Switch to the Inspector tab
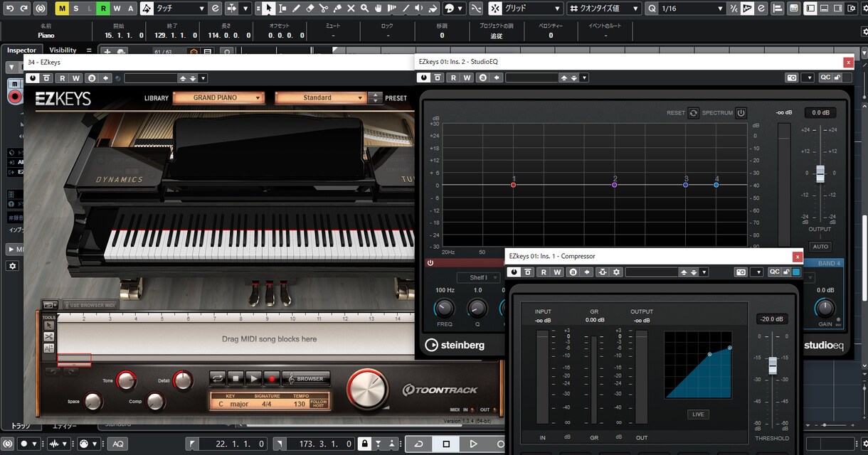The image size is (868, 455). coord(21,50)
